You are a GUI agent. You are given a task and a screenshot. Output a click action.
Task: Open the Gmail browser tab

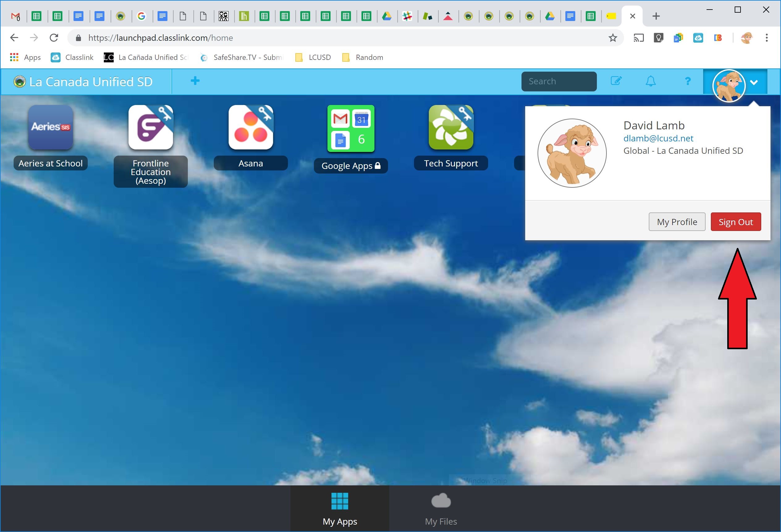(x=15, y=16)
